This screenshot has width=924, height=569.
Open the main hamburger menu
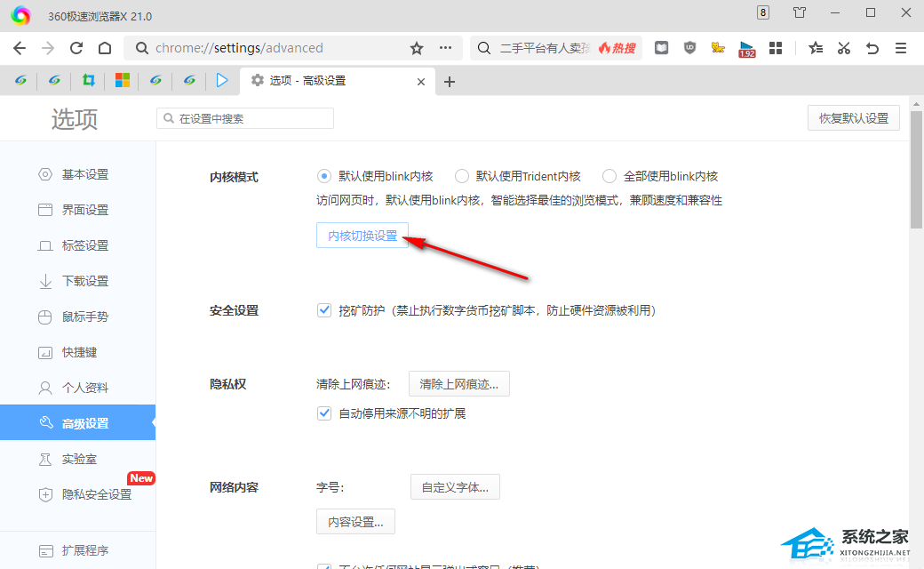point(901,48)
